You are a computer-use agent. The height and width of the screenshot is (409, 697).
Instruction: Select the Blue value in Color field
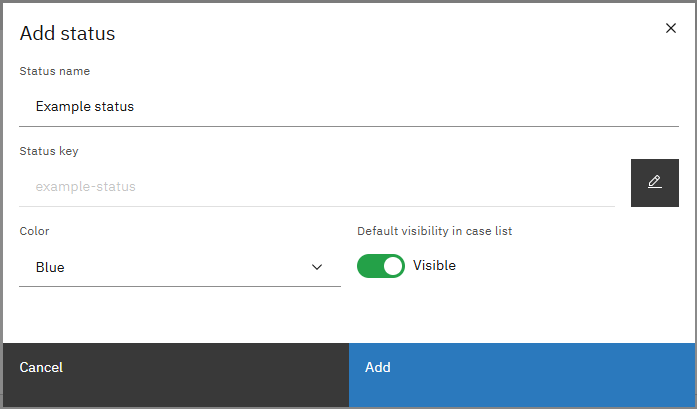50,267
